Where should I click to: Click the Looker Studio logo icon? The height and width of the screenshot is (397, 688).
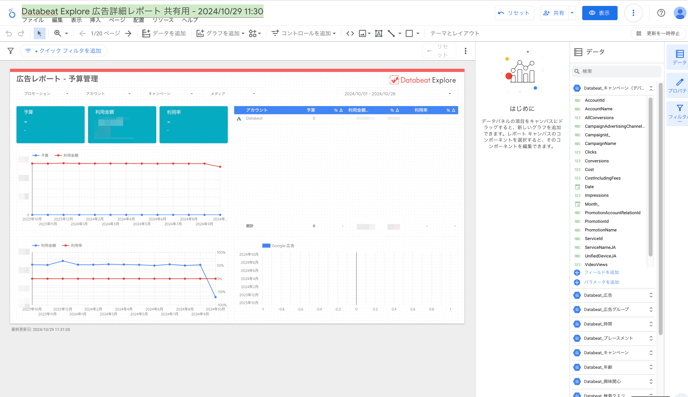pos(12,13)
